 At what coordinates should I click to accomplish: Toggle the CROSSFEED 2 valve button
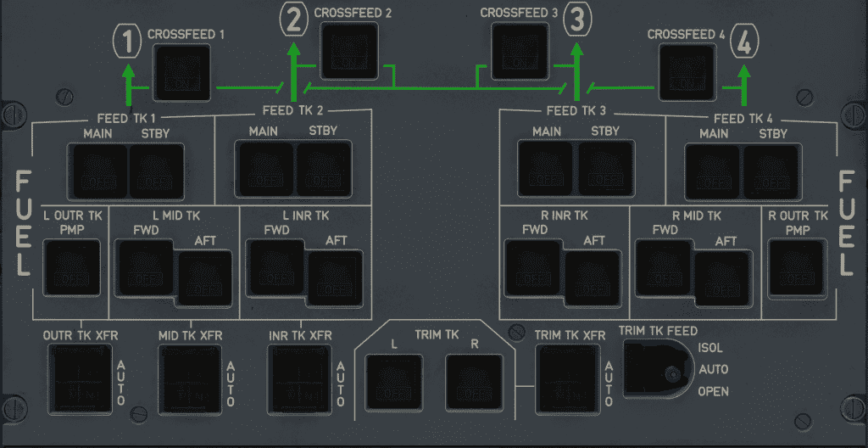(x=348, y=51)
